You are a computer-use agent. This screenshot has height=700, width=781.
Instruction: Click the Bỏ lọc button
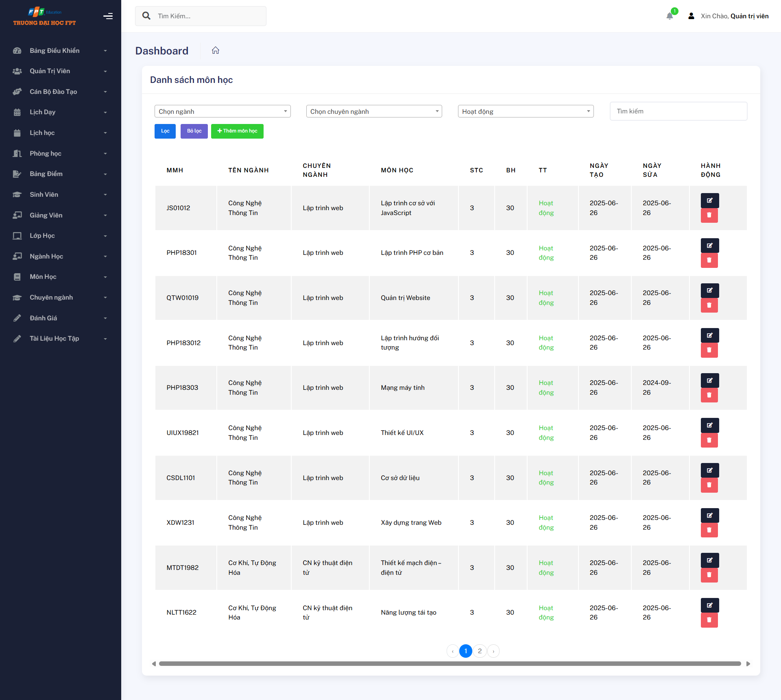click(194, 131)
